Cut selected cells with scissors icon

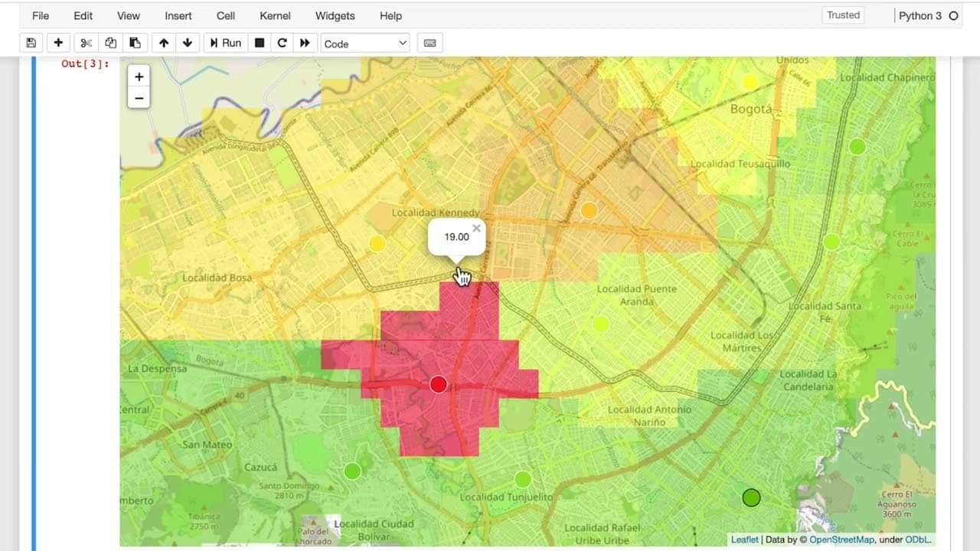click(87, 43)
